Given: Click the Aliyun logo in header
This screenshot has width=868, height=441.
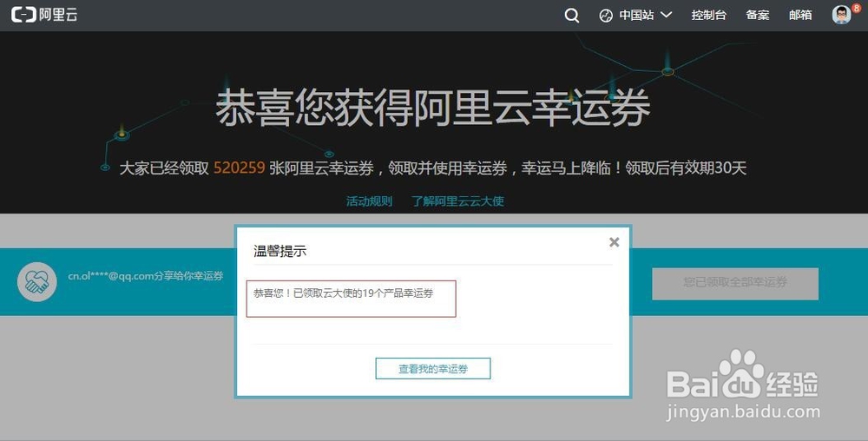Looking at the screenshot, I should click(44, 15).
